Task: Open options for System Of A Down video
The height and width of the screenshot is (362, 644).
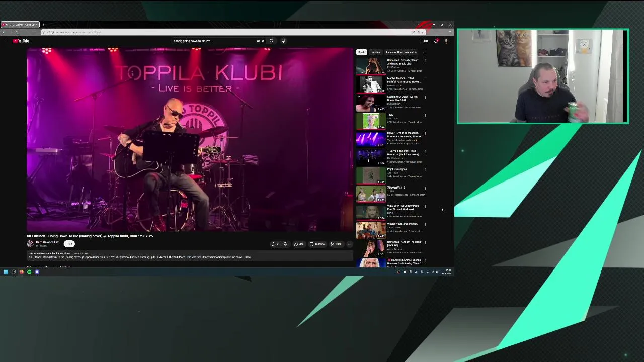Action: (426, 97)
